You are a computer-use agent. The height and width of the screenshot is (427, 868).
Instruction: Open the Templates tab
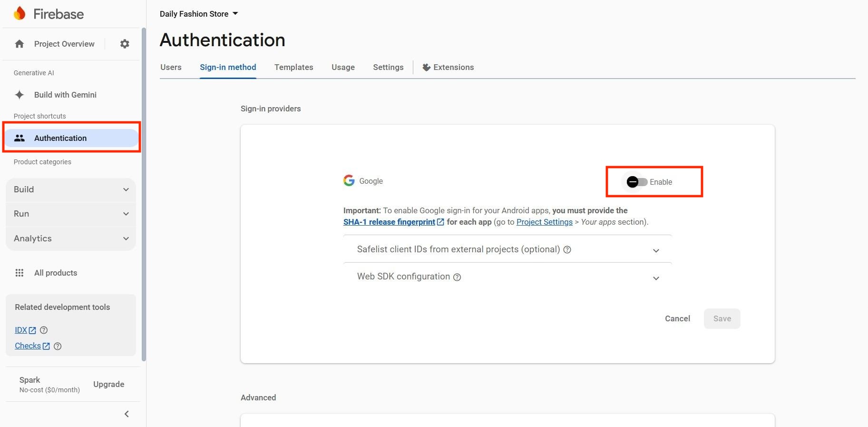click(293, 67)
